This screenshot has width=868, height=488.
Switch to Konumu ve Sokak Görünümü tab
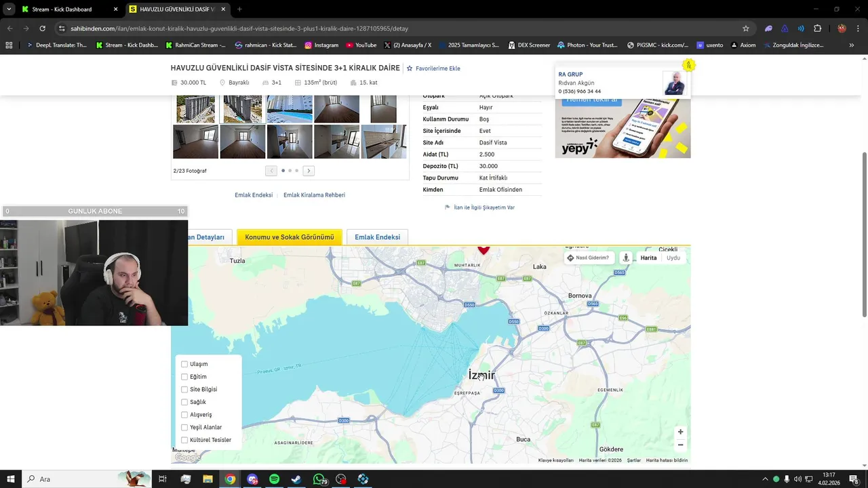pyautogui.click(x=290, y=237)
